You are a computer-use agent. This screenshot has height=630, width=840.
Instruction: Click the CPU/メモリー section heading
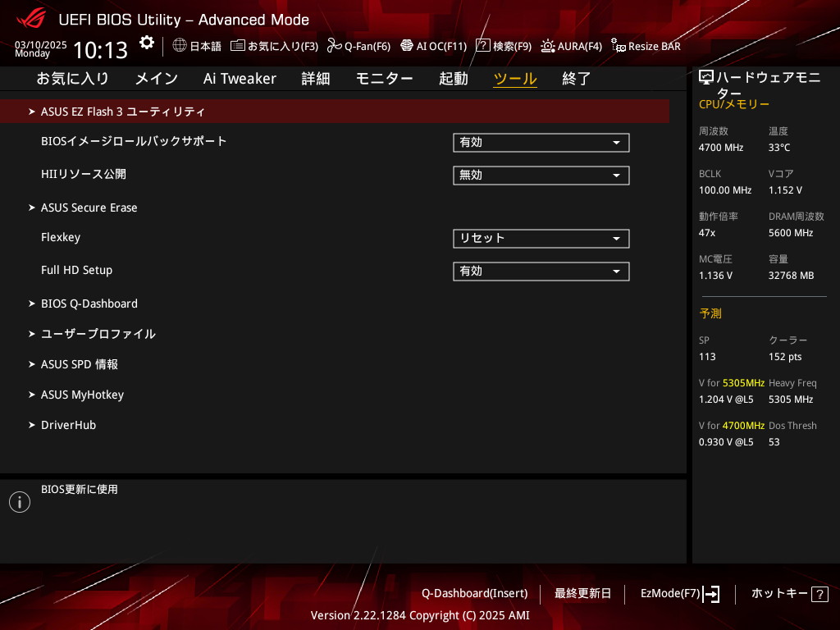click(734, 104)
